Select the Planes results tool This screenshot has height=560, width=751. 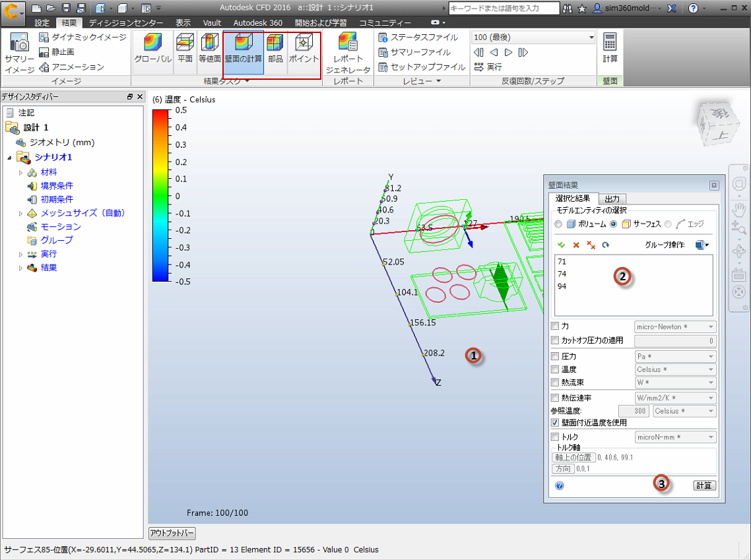click(185, 48)
